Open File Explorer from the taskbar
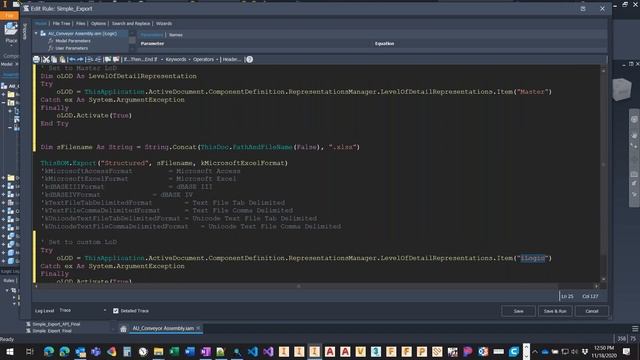 tap(158, 351)
